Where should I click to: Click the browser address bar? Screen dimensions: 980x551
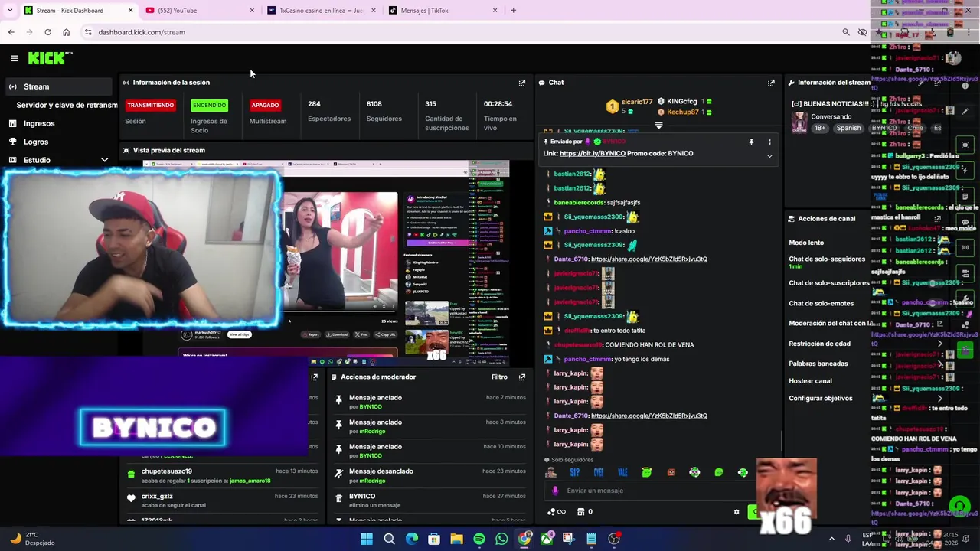point(459,32)
